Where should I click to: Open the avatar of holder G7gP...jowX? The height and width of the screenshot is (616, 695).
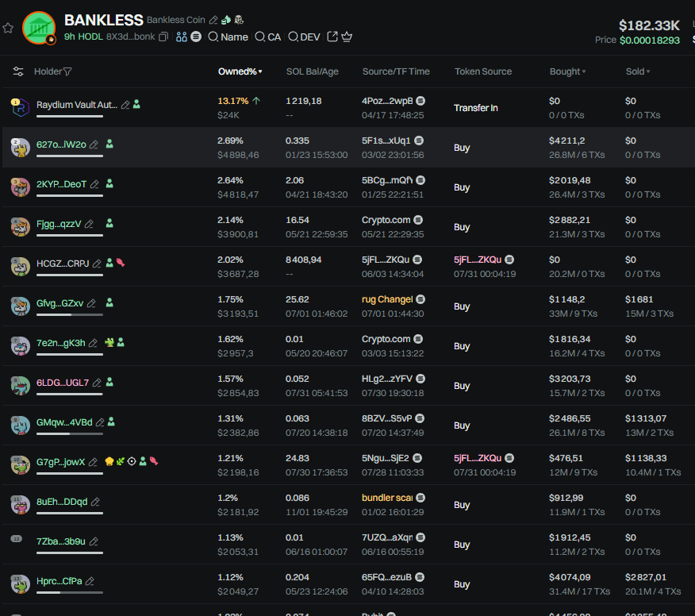tap(20, 465)
